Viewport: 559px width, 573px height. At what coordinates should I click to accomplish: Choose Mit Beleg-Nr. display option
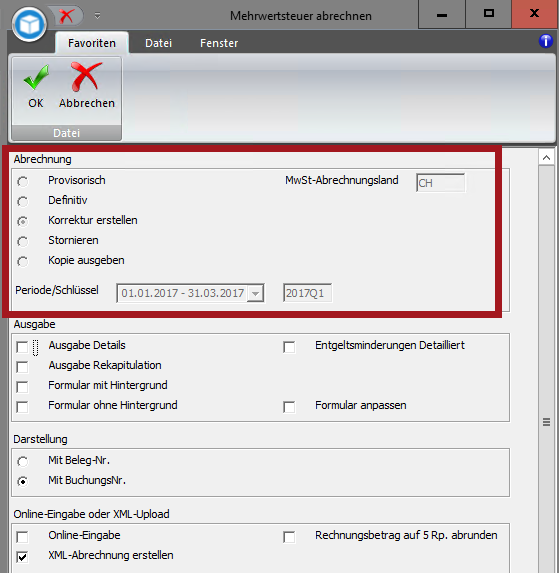point(23,462)
